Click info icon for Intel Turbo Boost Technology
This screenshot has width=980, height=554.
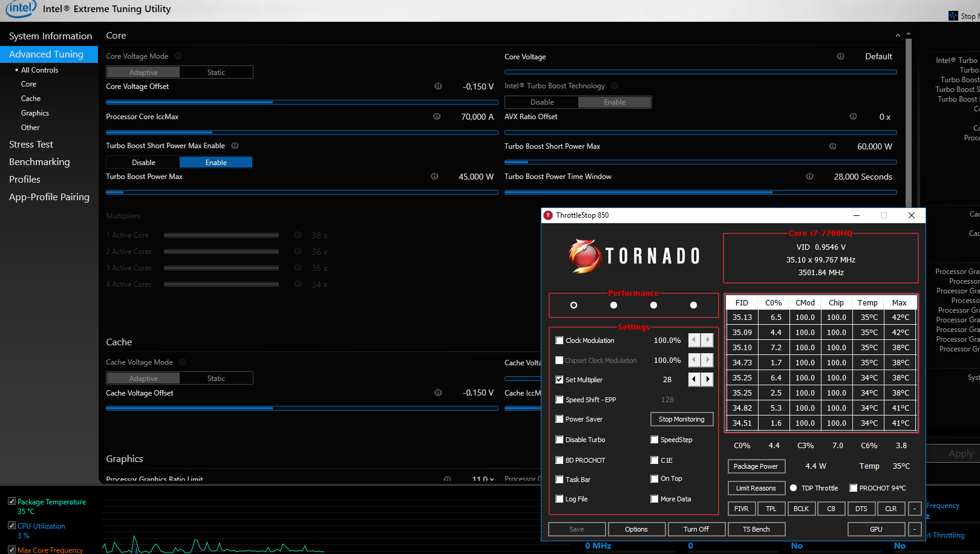tap(615, 85)
